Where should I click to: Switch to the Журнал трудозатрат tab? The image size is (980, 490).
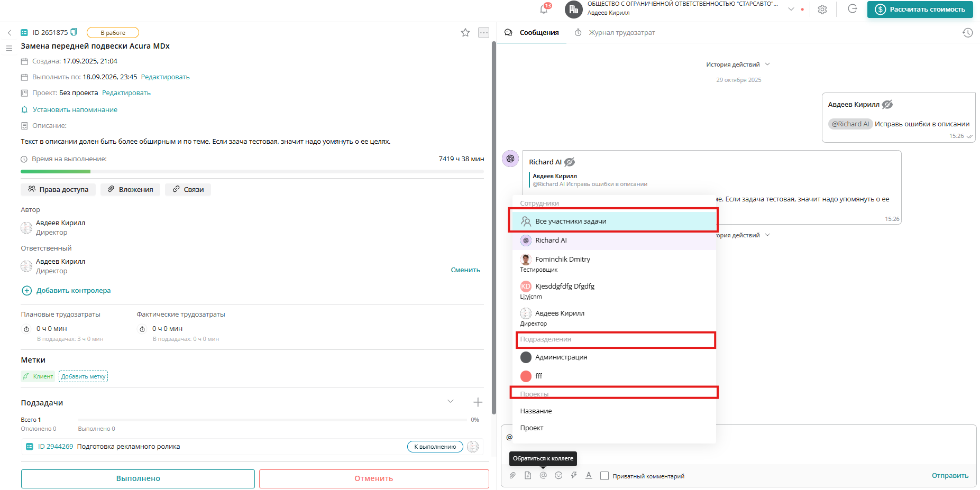621,32
